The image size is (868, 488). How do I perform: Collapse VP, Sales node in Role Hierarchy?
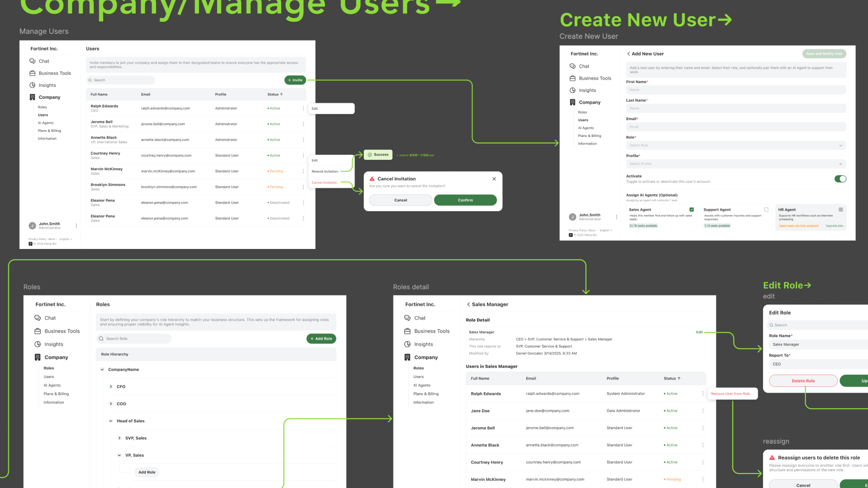(x=119, y=455)
